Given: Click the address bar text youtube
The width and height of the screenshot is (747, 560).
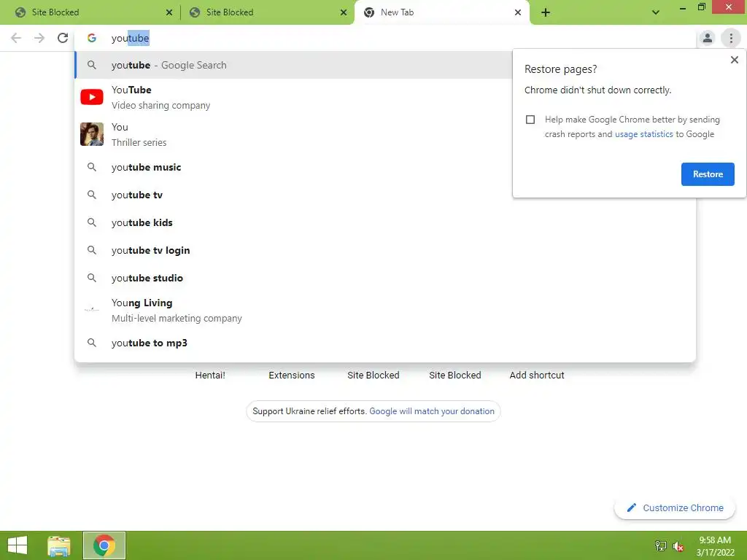Looking at the screenshot, I should 130,38.
